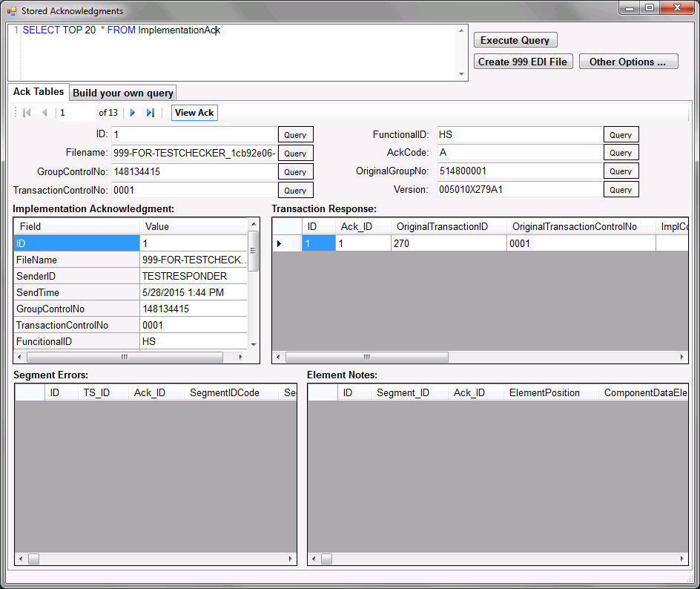The width and height of the screenshot is (700, 589).
Task: Click the View Ack toolbar button
Action: [x=194, y=113]
